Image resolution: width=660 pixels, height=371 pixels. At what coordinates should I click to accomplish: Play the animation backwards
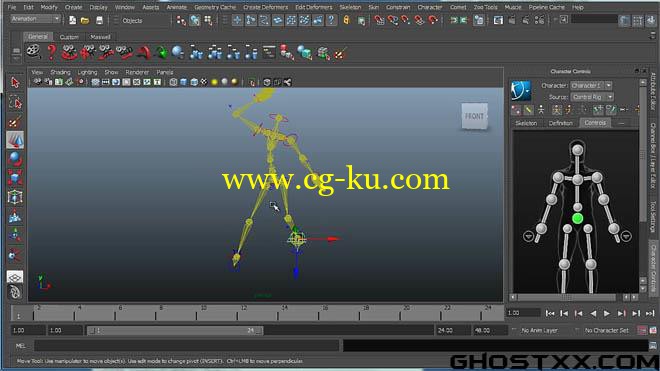593,313
